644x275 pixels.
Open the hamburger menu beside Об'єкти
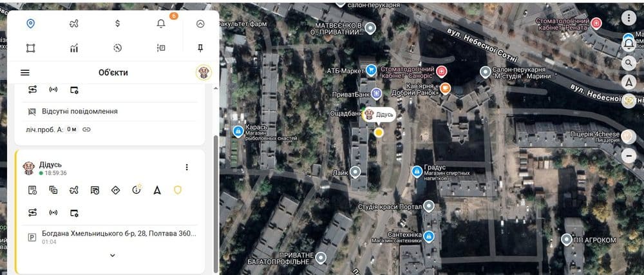25,73
